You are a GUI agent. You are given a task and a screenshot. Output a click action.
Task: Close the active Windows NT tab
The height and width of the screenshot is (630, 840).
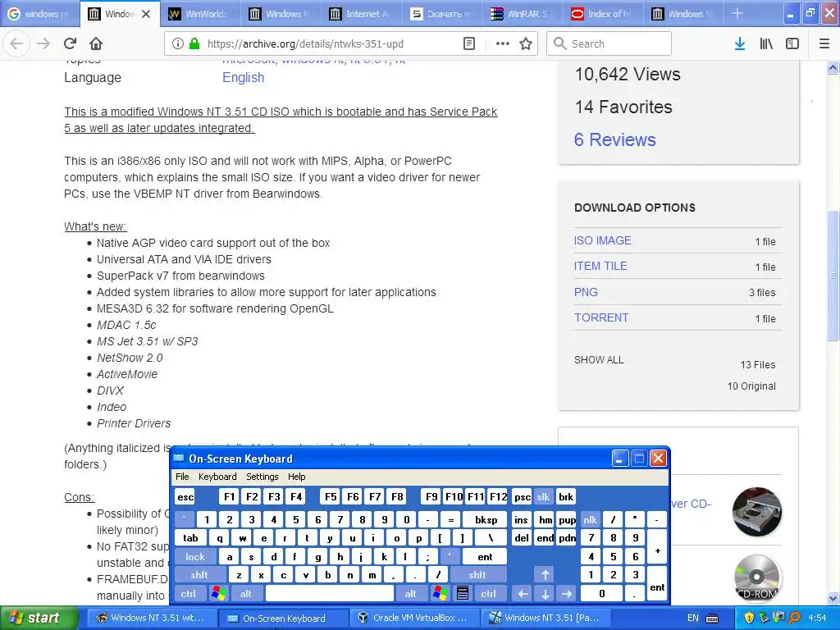[146, 14]
